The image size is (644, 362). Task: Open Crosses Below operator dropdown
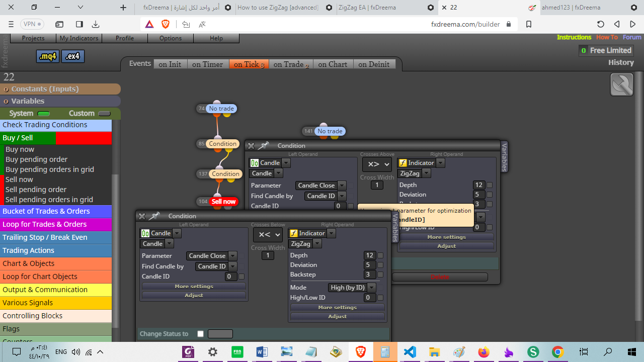pos(268,235)
